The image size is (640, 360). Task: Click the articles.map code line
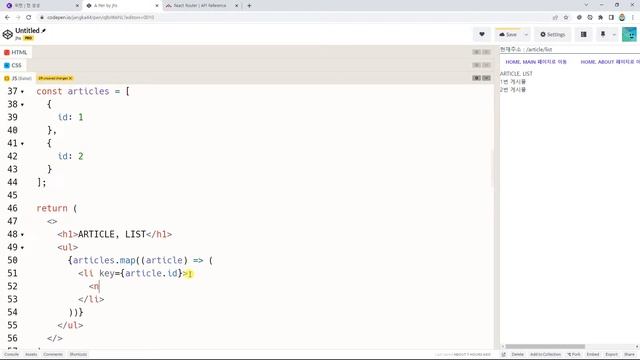pyautogui.click(x=140, y=260)
